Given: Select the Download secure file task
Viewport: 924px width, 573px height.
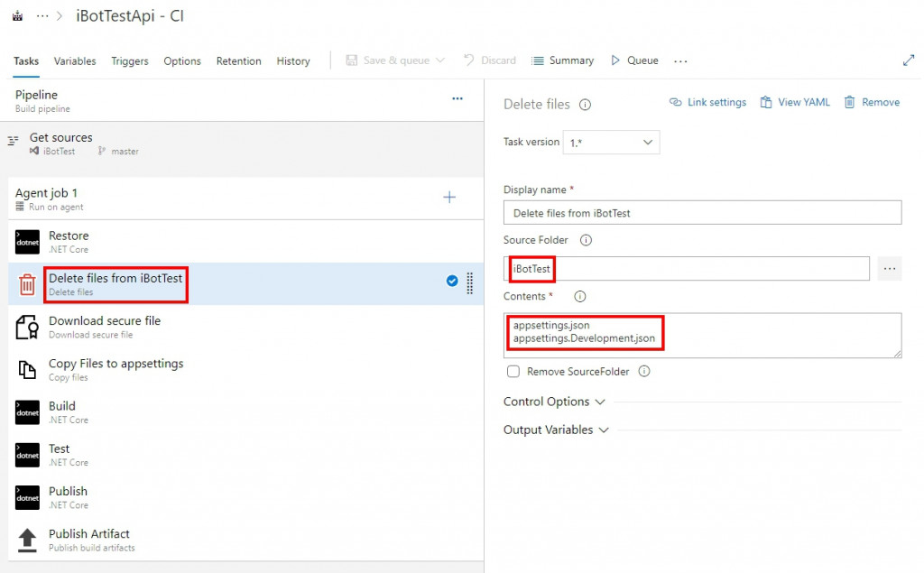Looking at the screenshot, I should click(x=245, y=327).
